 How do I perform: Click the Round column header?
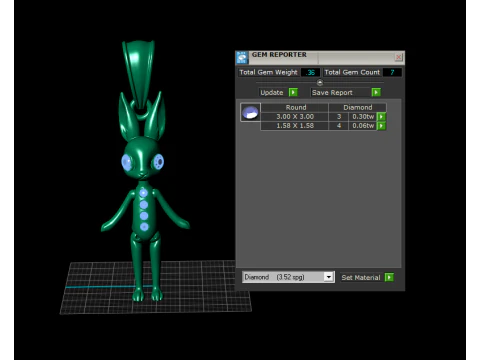point(295,107)
